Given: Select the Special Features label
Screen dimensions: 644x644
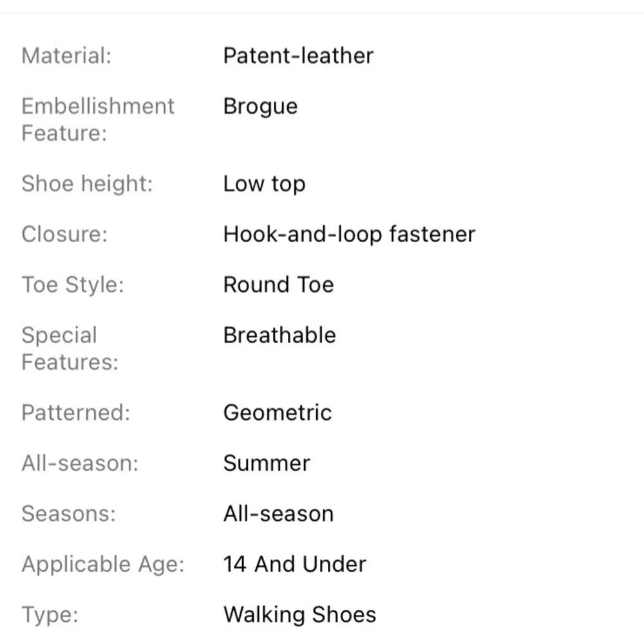Looking at the screenshot, I should coord(70,348).
